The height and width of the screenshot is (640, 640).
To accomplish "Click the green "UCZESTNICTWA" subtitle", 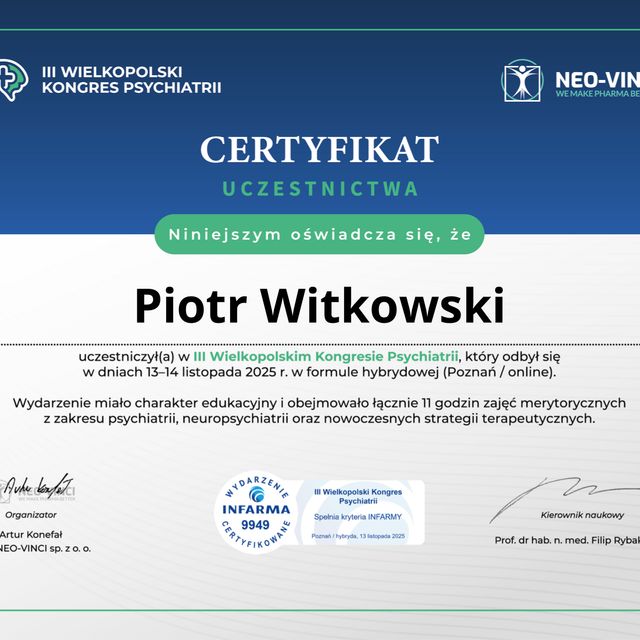I will click(x=320, y=189).
